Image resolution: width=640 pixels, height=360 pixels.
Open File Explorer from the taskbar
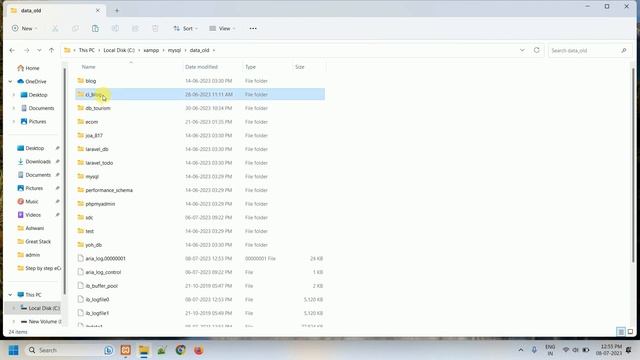click(144, 350)
